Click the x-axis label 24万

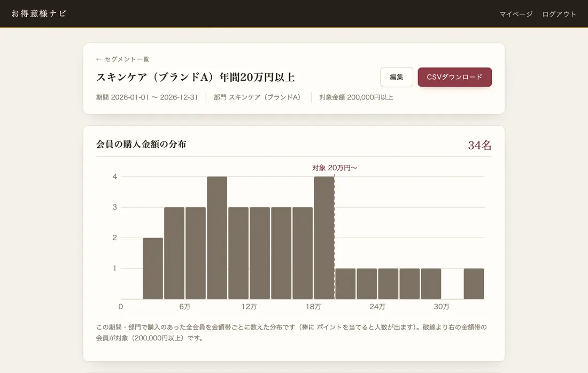(377, 307)
